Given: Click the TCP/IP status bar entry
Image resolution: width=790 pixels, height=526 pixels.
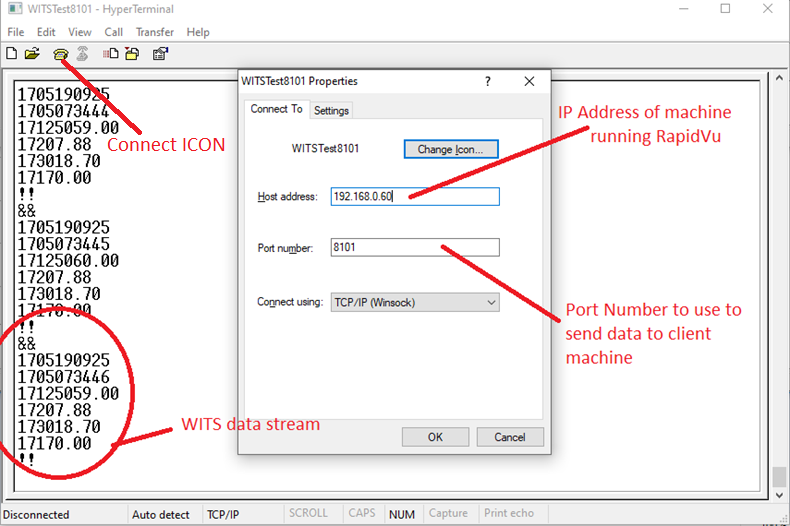Looking at the screenshot, I should [223, 515].
